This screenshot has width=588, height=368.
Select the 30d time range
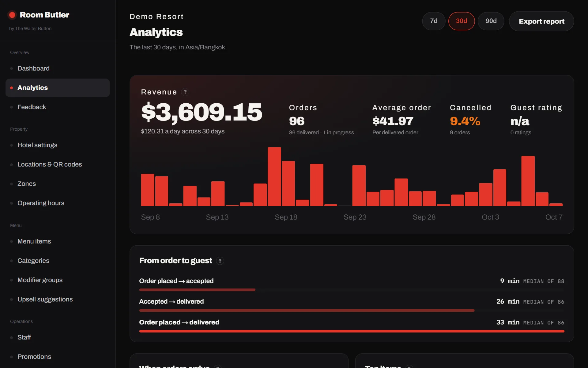[x=462, y=21]
